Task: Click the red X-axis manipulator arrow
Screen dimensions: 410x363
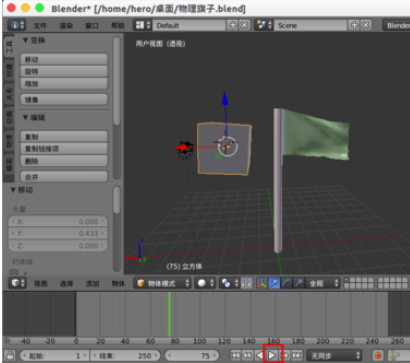Action: click(x=180, y=147)
